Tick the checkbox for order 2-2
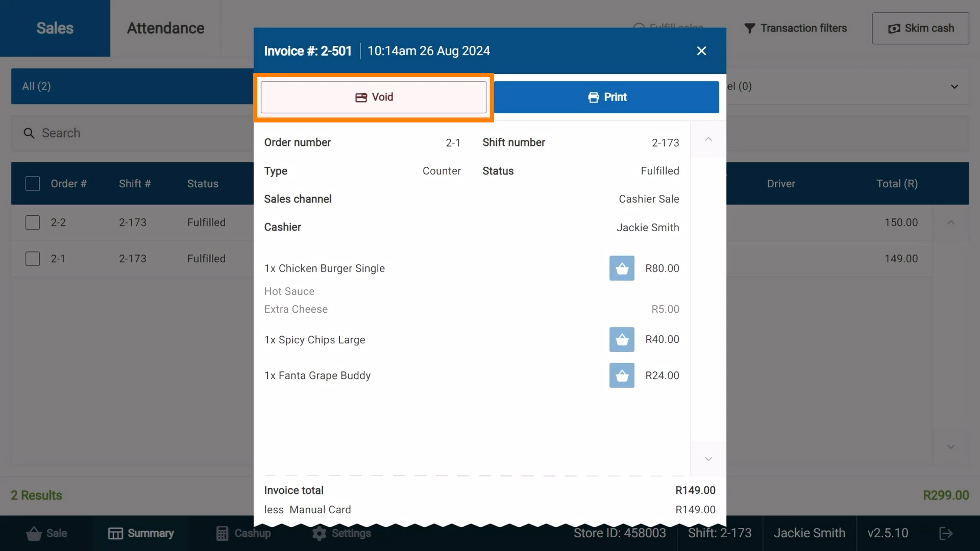The width and height of the screenshot is (980, 551). click(x=33, y=222)
